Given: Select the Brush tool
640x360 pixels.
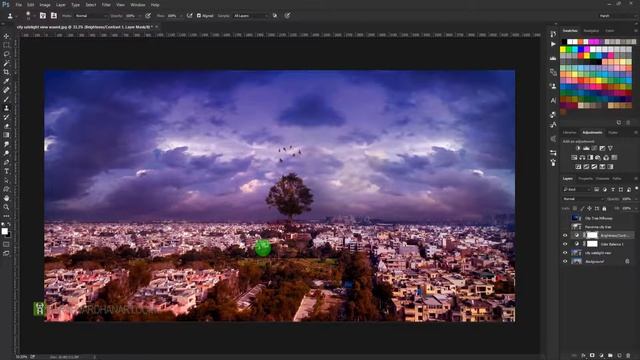Looking at the screenshot, I should tap(6, 99).
